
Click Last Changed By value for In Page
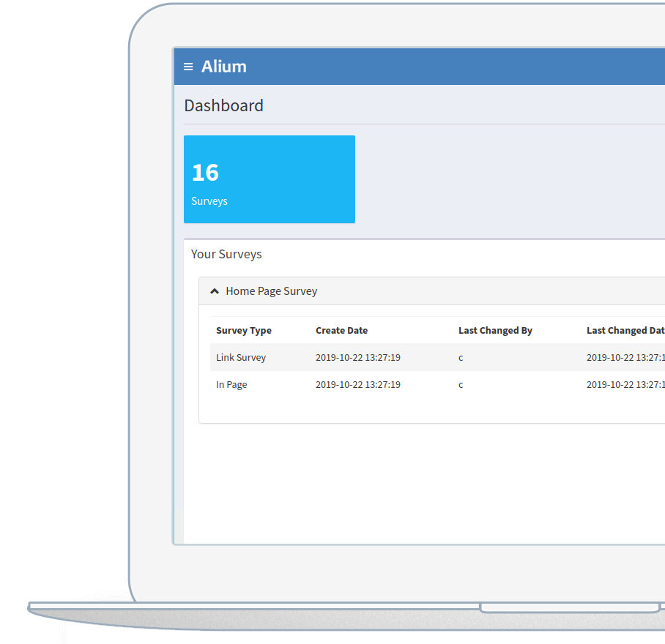pyautogui.click(x=461, y=385)
